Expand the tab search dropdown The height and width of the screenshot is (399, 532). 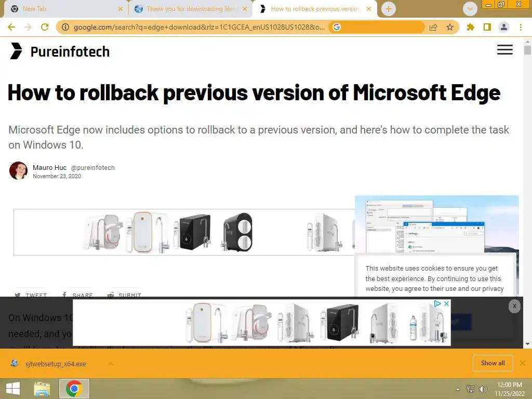coord(470,9)
